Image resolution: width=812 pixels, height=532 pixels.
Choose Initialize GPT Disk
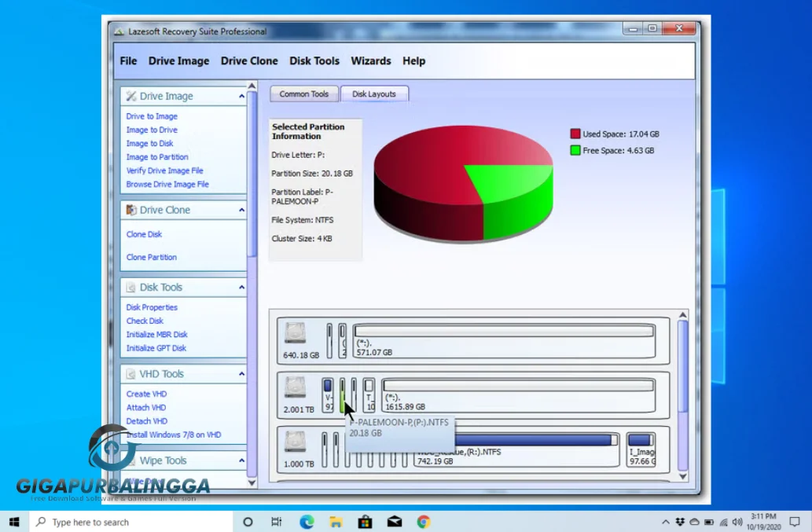156,348
